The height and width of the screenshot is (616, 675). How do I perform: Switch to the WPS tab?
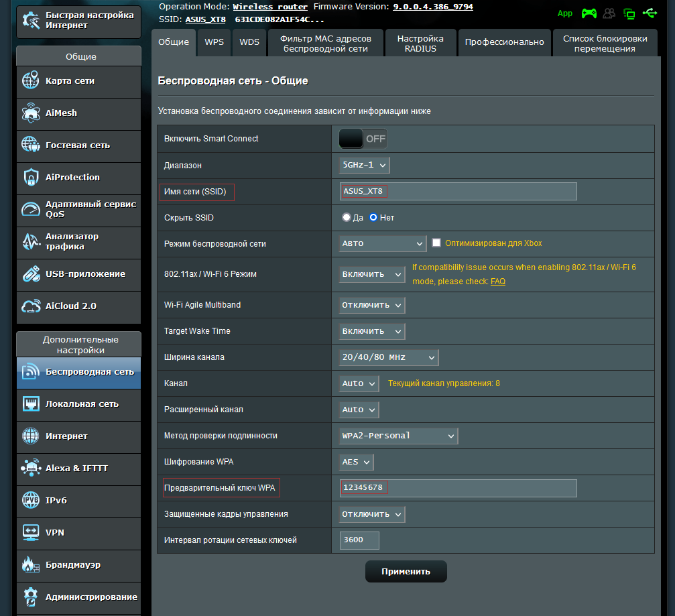pos(214,42)
